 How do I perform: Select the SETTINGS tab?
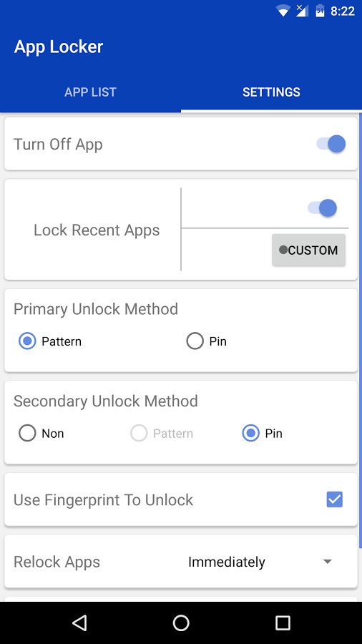(x=271, y=92)
